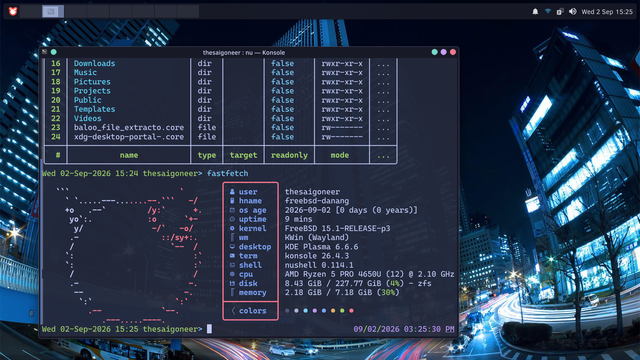Screen dimensions: 640x360
Task: Click the 'baloo_file_extracto.core' file name
Action: coord(129,127)
